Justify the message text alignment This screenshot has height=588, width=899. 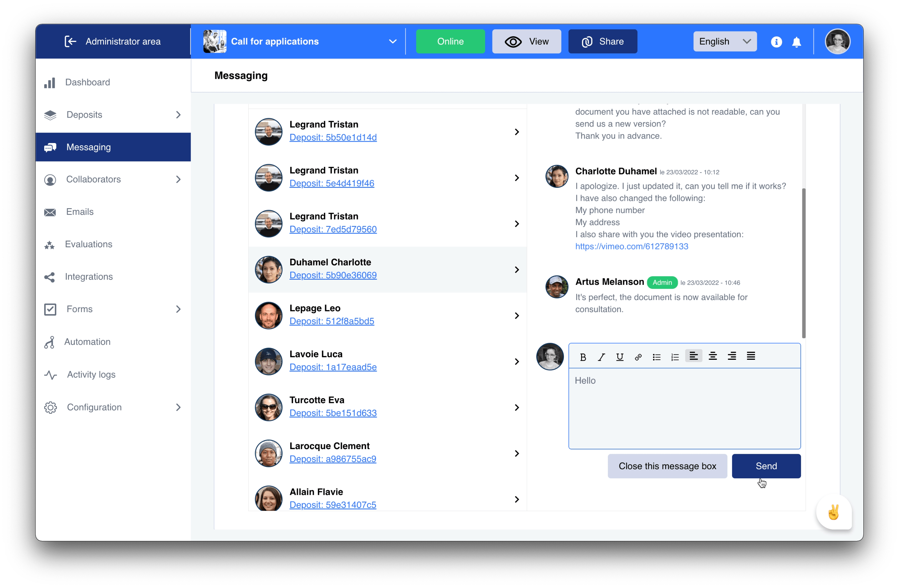(751, 356)
